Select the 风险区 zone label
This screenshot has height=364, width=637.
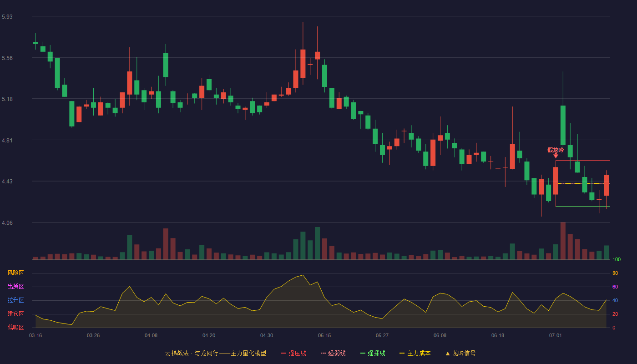(x=15, y=273)
